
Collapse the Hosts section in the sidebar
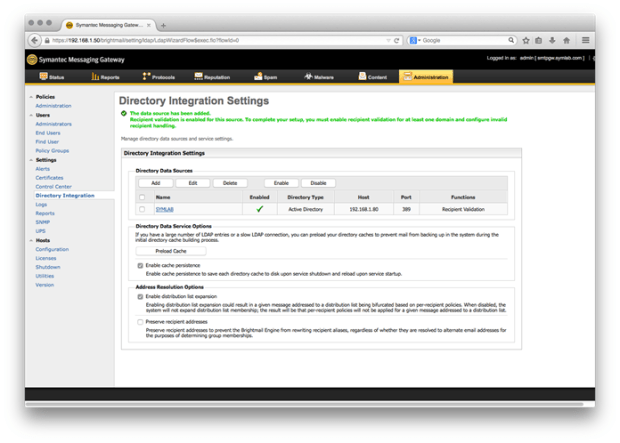pos(30,241)
